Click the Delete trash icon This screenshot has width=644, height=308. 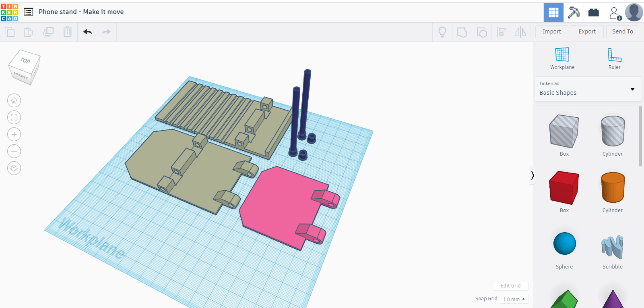point(68,32)
